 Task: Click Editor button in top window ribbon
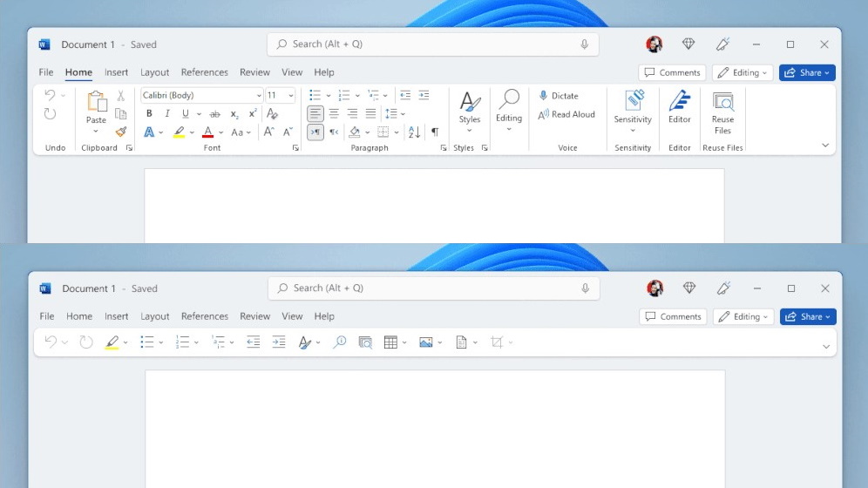(680, 107)
